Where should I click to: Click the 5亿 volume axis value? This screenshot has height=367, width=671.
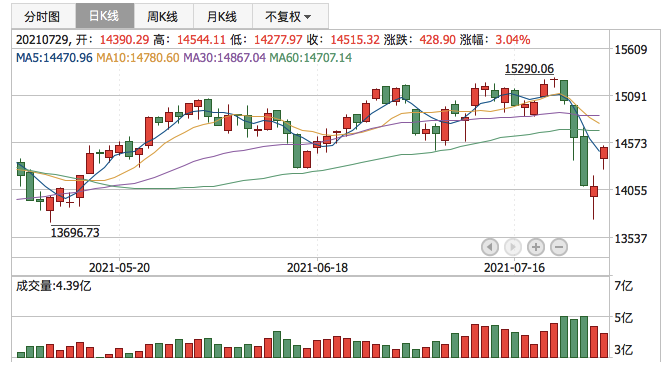coord(623,318)
